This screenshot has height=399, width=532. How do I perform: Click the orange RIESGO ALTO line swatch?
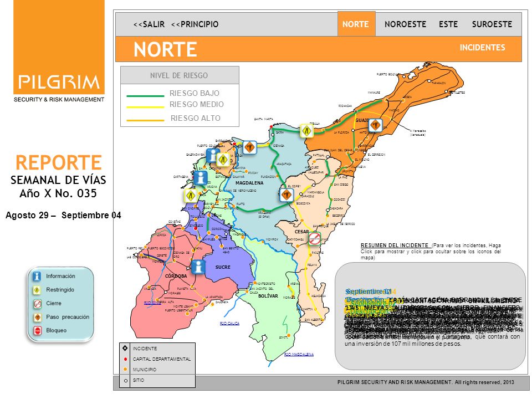[x=145, y=120]
